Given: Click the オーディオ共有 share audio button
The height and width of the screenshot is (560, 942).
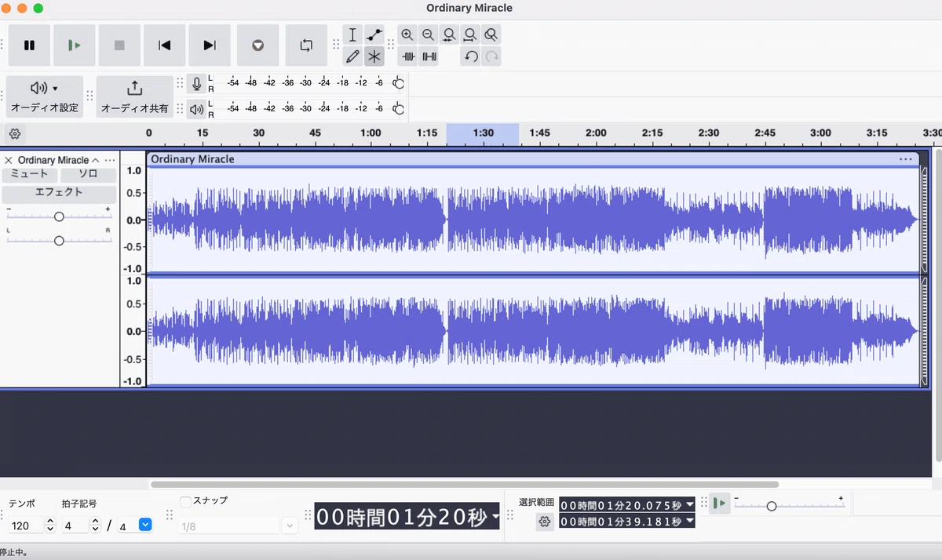Looking at the screenshot, I should [134, 96].
